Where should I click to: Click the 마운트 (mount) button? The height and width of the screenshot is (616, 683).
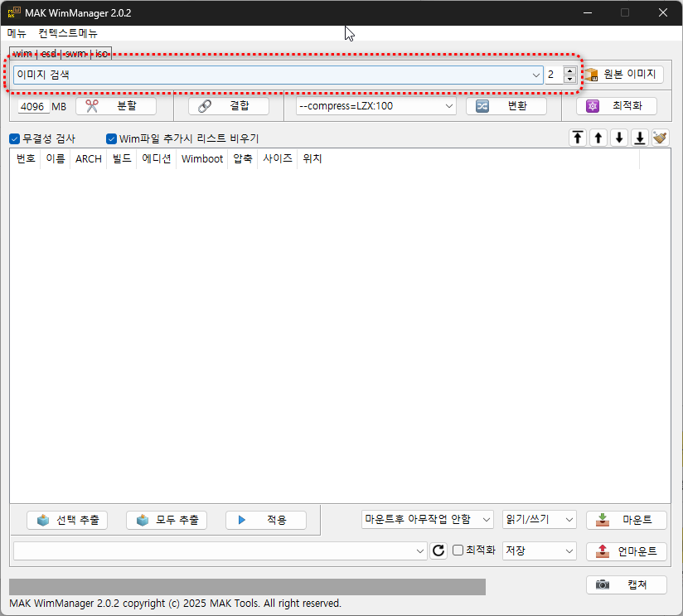(x=627, y=520)
